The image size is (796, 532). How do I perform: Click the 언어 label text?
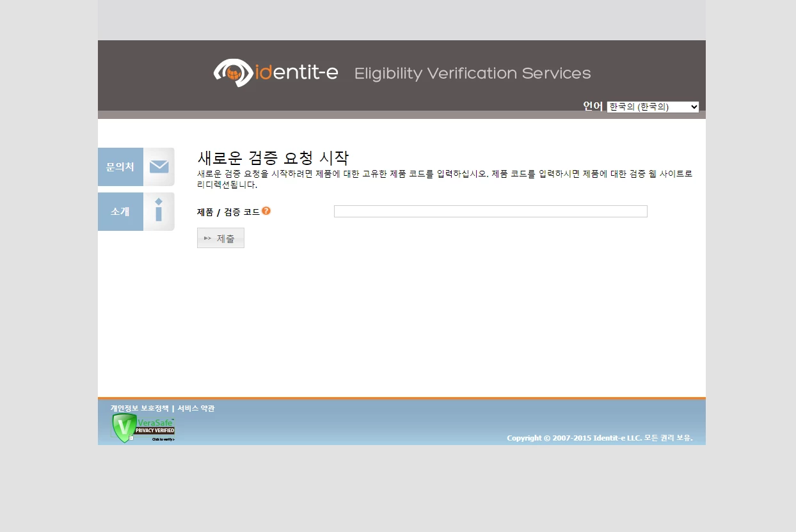point(593,106)
